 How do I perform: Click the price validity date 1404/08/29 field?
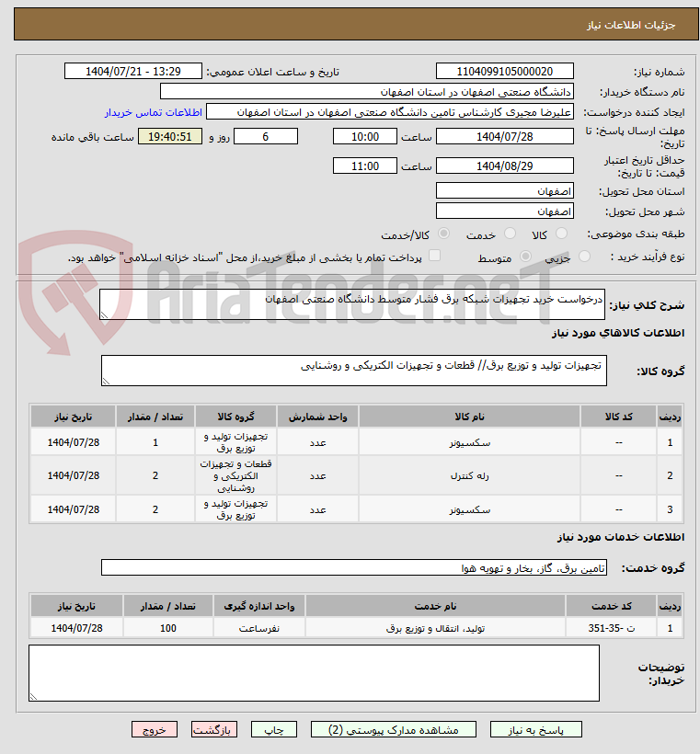[505, 166]
